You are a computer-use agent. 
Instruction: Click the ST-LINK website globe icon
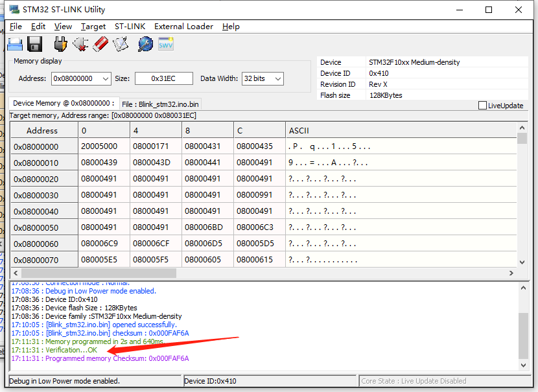click(145, 44)
